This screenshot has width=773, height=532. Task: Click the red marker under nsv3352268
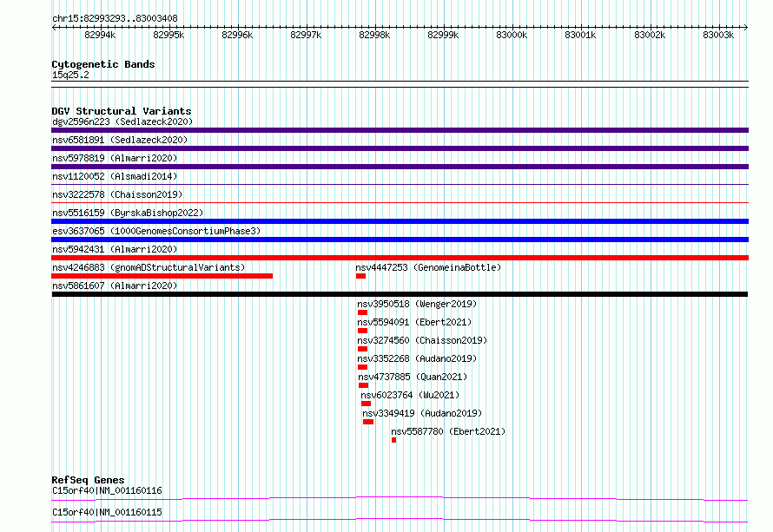pyautogui.click(x=362, y=367)
